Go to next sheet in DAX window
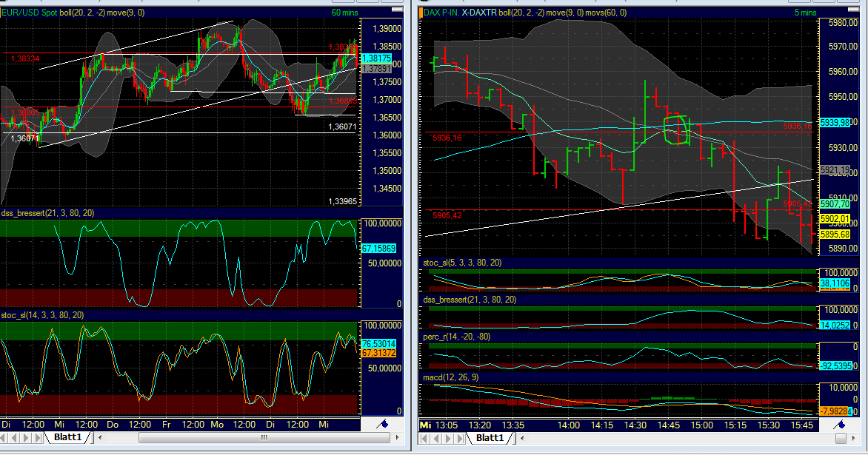 [x=447, y=438]
